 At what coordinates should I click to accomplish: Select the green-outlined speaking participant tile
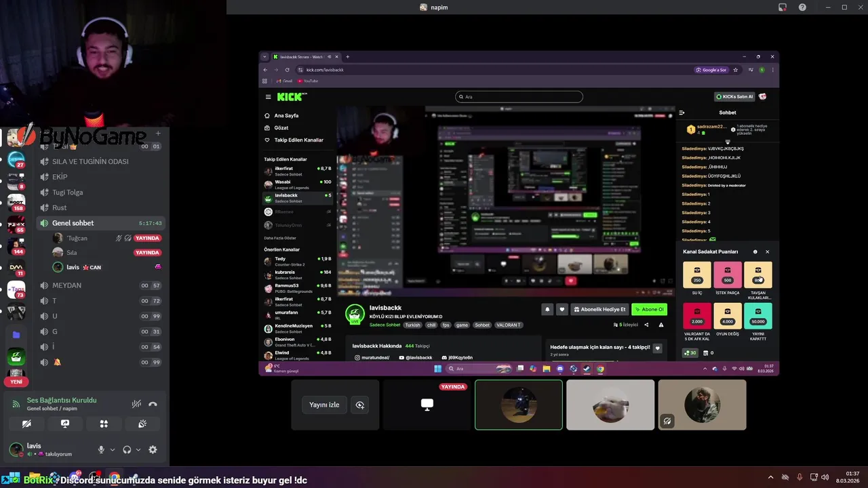[x=519, y=405]
